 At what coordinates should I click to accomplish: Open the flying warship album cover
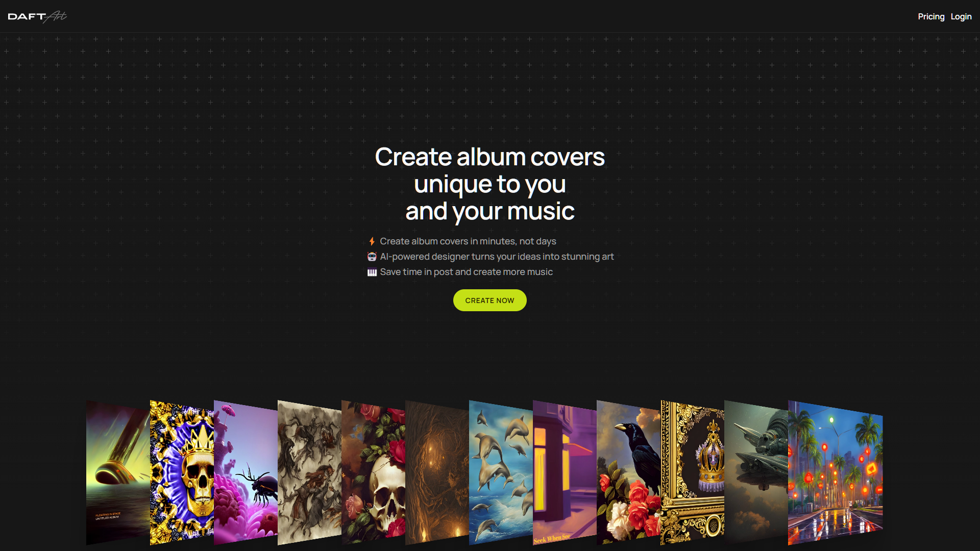pos(756,472)
